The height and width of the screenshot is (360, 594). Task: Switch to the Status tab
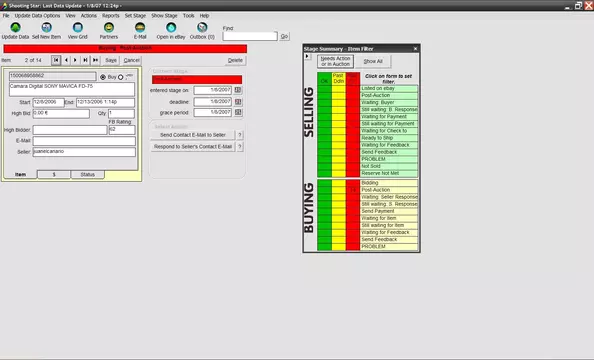coord(88,175)
